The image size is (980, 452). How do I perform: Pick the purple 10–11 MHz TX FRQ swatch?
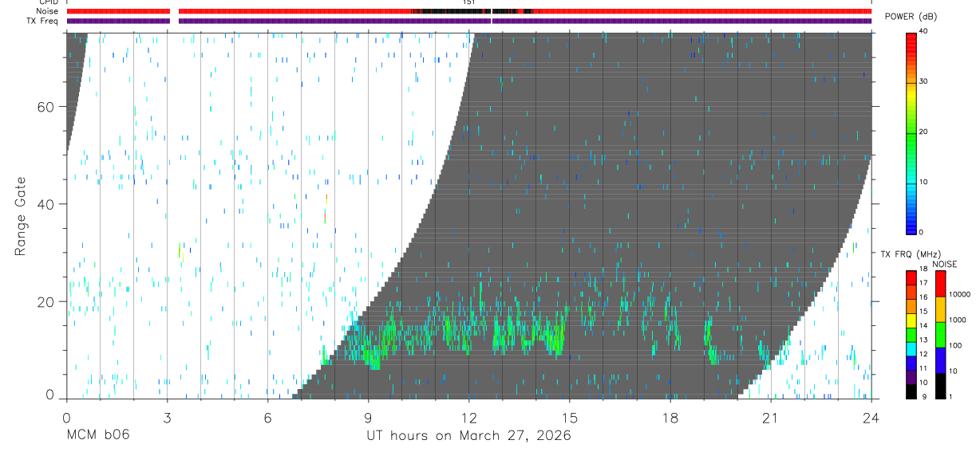[911, 377]
